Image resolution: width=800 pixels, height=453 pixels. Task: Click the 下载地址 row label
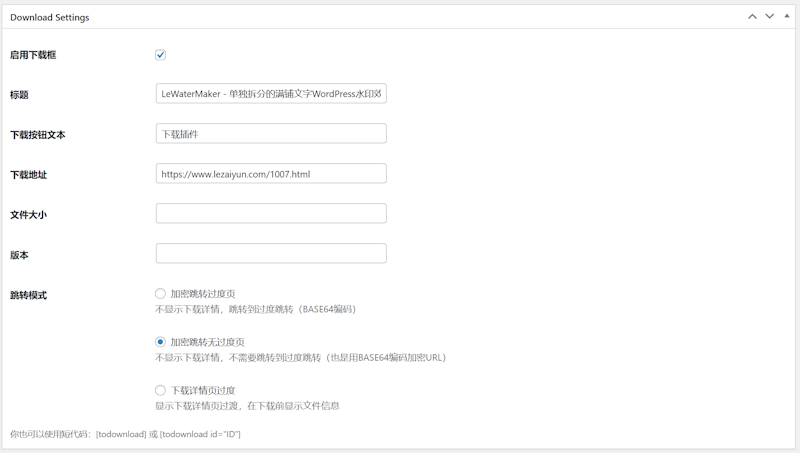click(x=28, y=175)
